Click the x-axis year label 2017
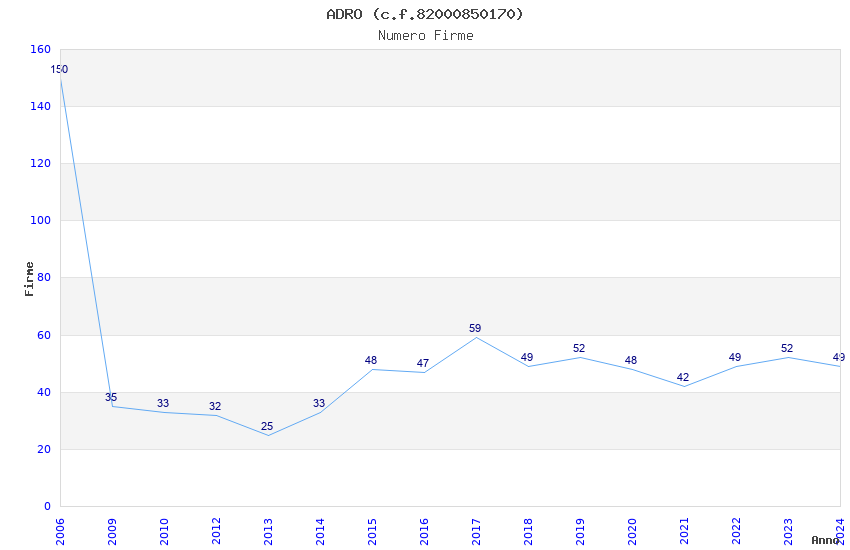This screenshot has width=850, height=550. tap(476, 532)
